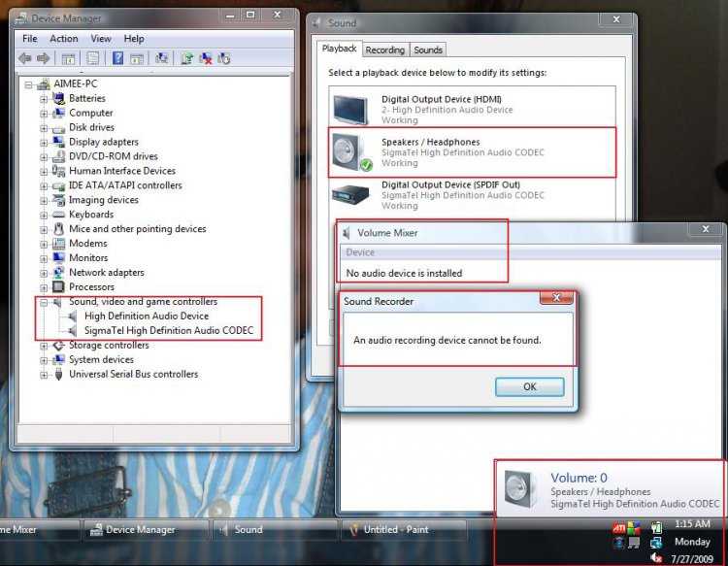728x566 pixels.
Task: Expand the DVD/CD-ROM drives node
Action: pos(44,157)
